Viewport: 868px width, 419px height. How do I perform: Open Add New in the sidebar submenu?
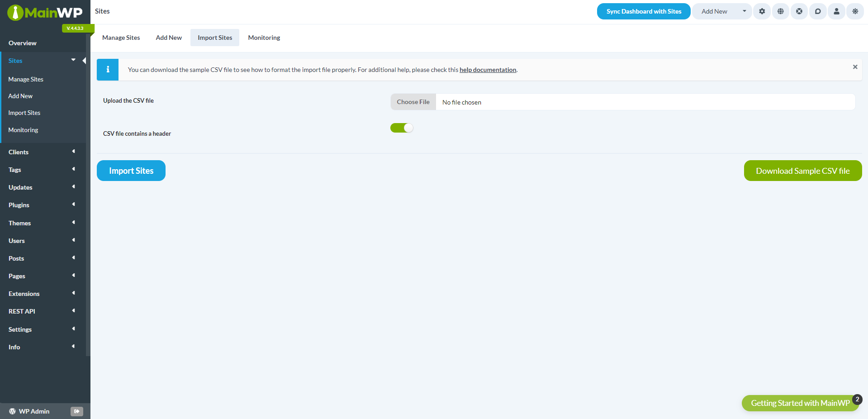(20, 96)
